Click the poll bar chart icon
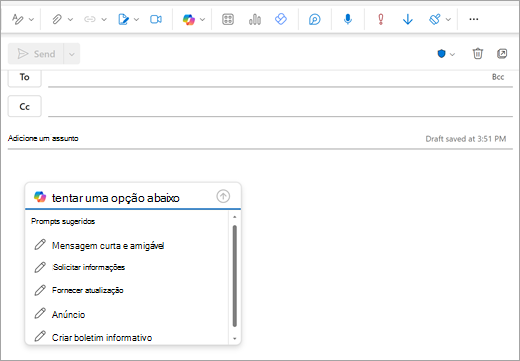520x361 pixels. 255,19
